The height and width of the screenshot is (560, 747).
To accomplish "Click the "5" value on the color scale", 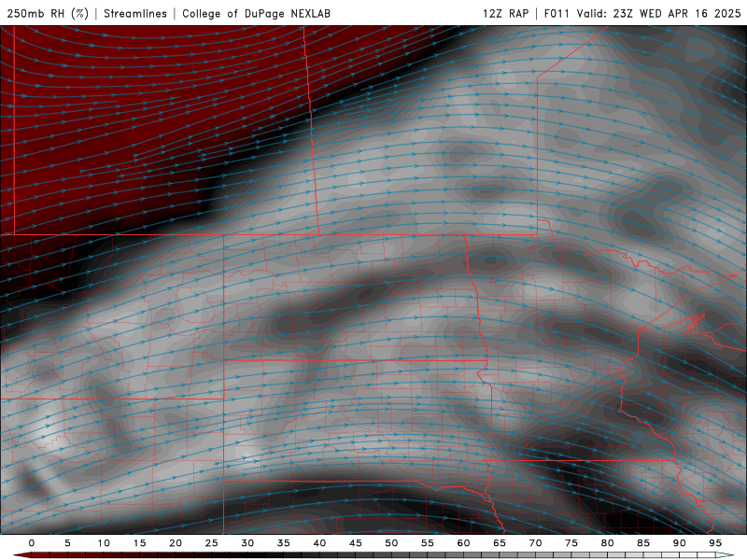I will (67, 543).
